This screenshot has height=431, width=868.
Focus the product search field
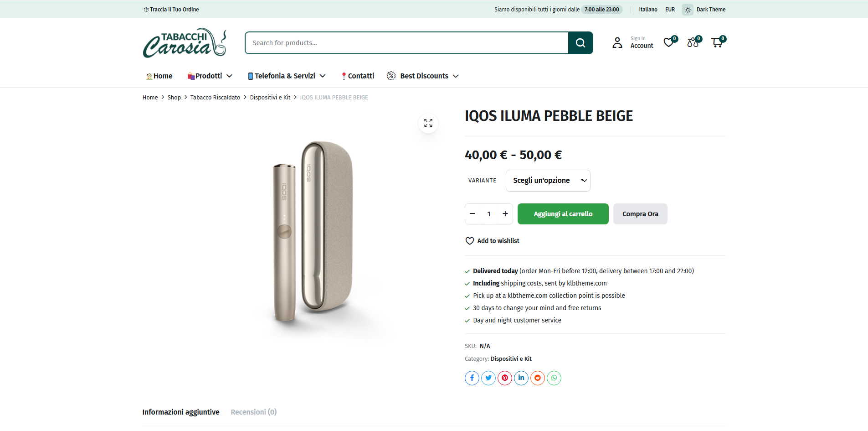point(406,43)
